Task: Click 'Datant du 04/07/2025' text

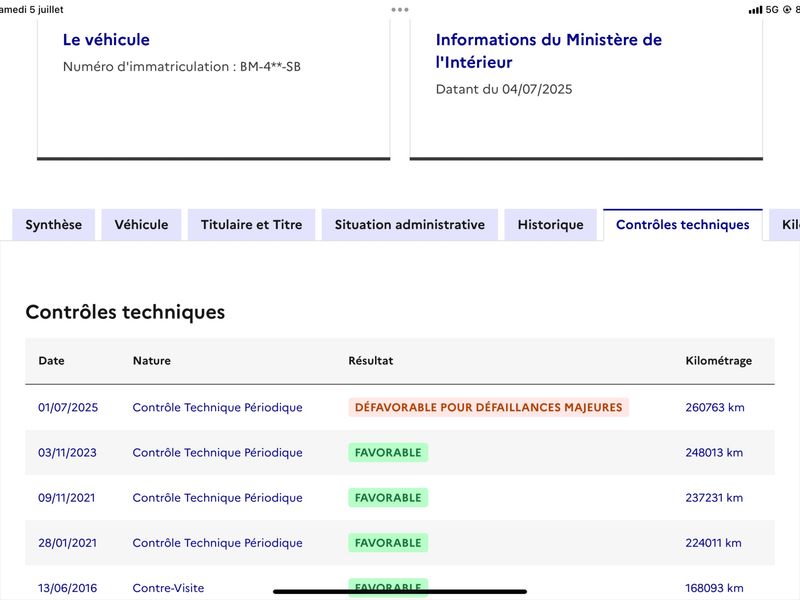Action: (x=504, y=89)
